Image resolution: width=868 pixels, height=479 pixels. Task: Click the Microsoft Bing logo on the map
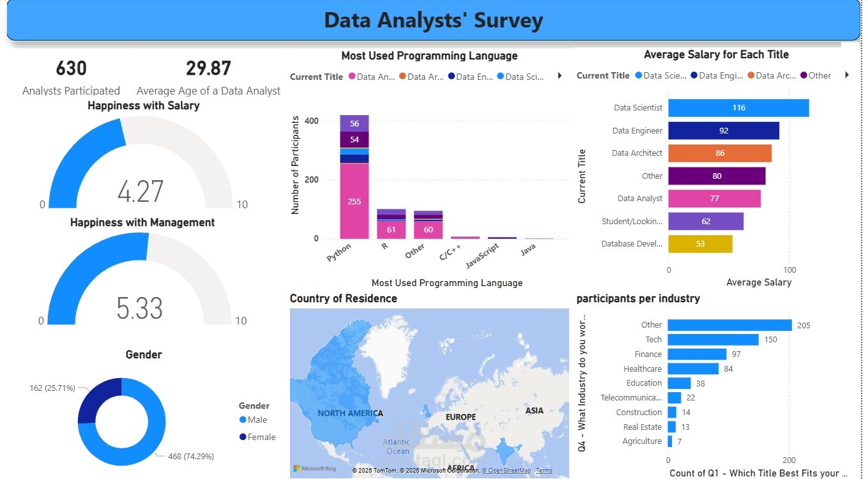tap(313, 468)
